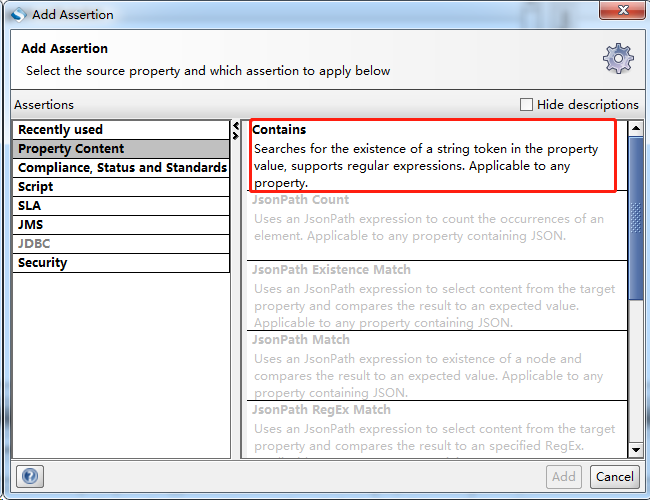
Task: Collapse the categories pane with the left arrow
Action: [236, 126]
